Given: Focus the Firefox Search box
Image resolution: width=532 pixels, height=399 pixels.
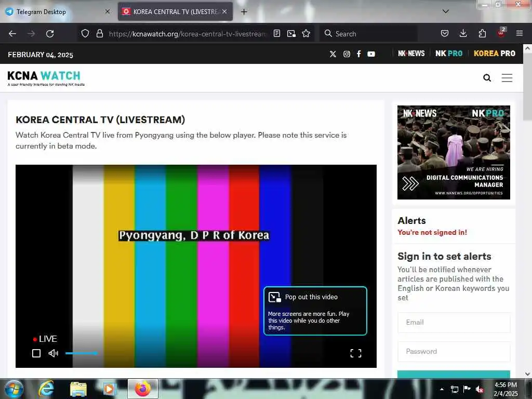Looking at the screenshot, I should click(x=368, y=34).
